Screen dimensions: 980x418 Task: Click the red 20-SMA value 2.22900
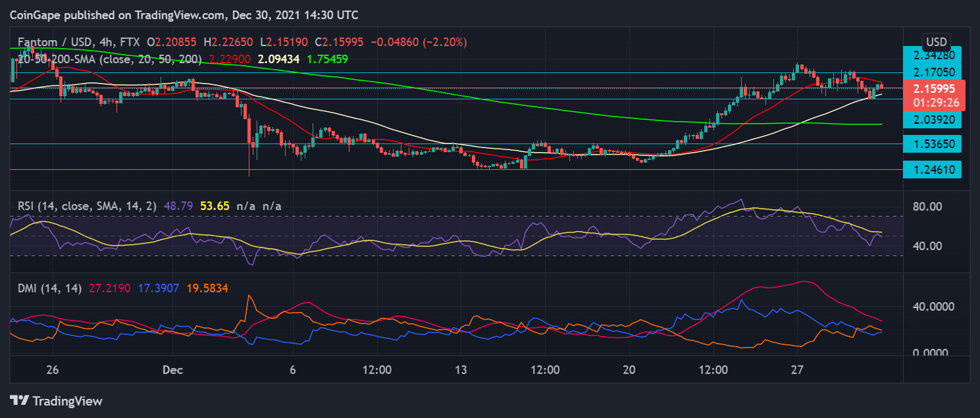pos(230,59)
